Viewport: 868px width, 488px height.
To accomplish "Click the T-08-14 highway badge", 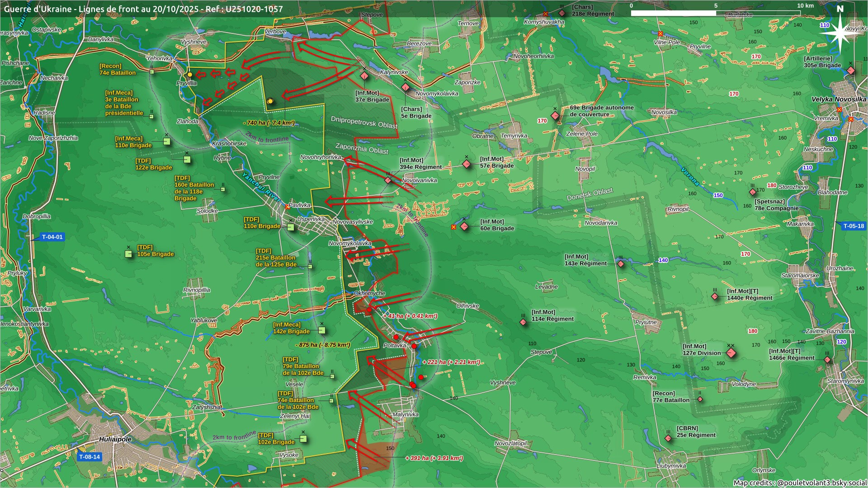I will pyautogui.click(x=89, y=457).
